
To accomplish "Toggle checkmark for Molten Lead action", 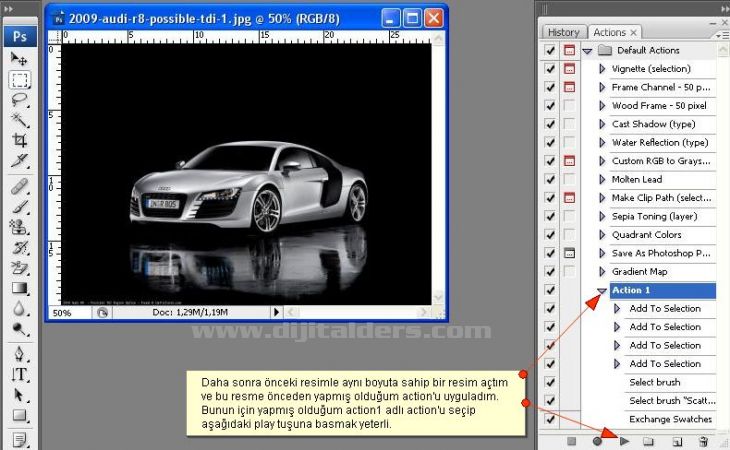I will pos(550,179).
